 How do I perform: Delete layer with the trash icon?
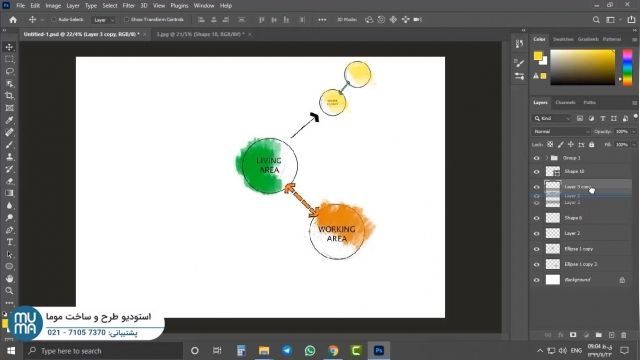point(624,335)
